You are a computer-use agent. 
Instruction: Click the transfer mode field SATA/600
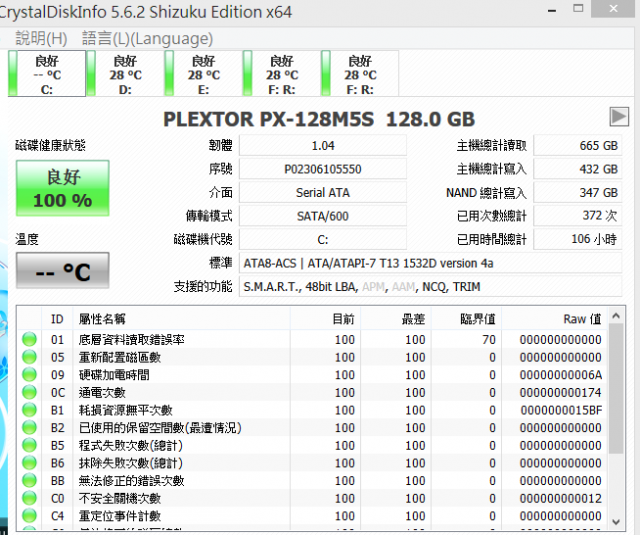323,216
